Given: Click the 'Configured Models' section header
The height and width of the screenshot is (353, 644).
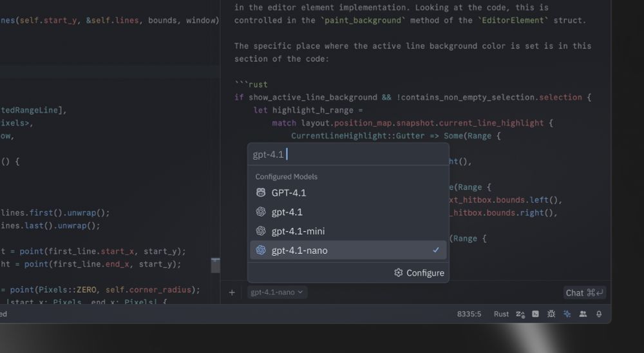Looking at the screenshot, I should click(287, 176).
